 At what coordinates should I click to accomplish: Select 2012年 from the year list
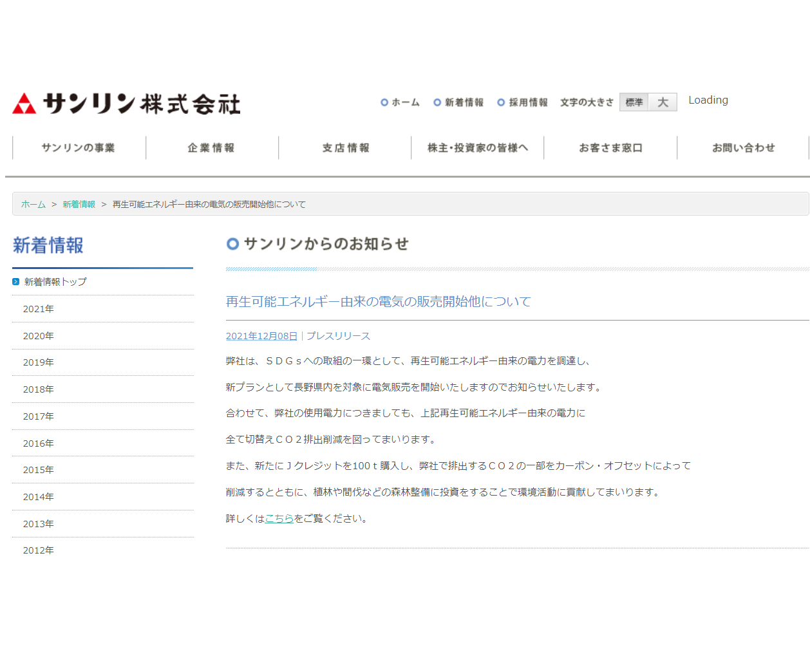click(39, 550)
